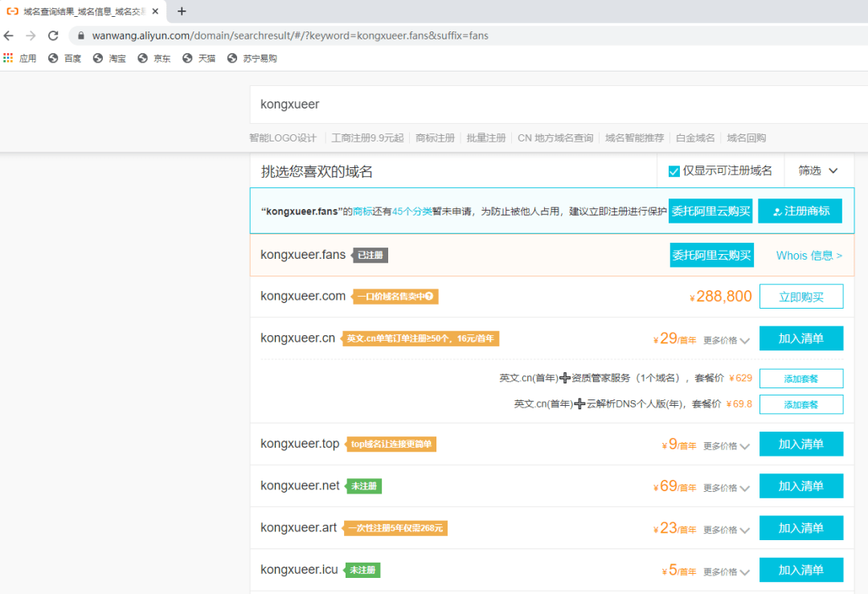Add kongxueer.icu to list 加入清单
The image size is (868, 594).
coord(801,570)
